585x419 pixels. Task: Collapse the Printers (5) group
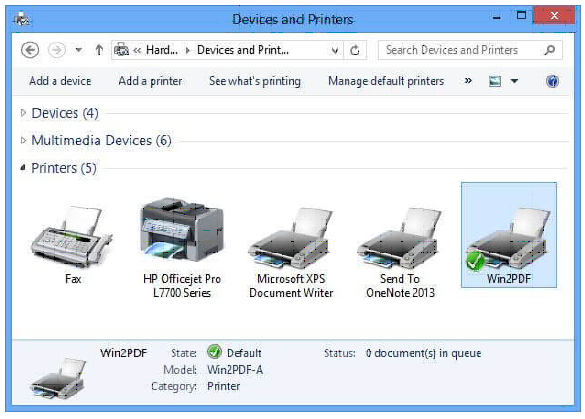tap(23, 168)
